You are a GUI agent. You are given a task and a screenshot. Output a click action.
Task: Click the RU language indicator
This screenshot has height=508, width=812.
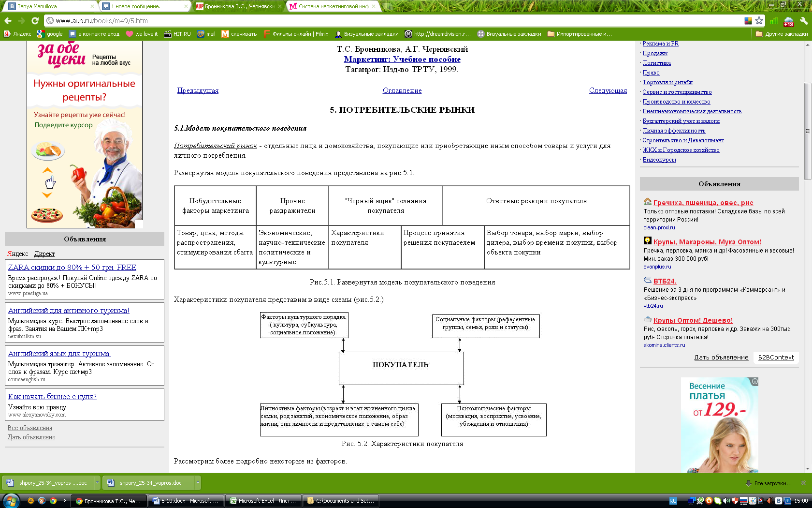673,501
